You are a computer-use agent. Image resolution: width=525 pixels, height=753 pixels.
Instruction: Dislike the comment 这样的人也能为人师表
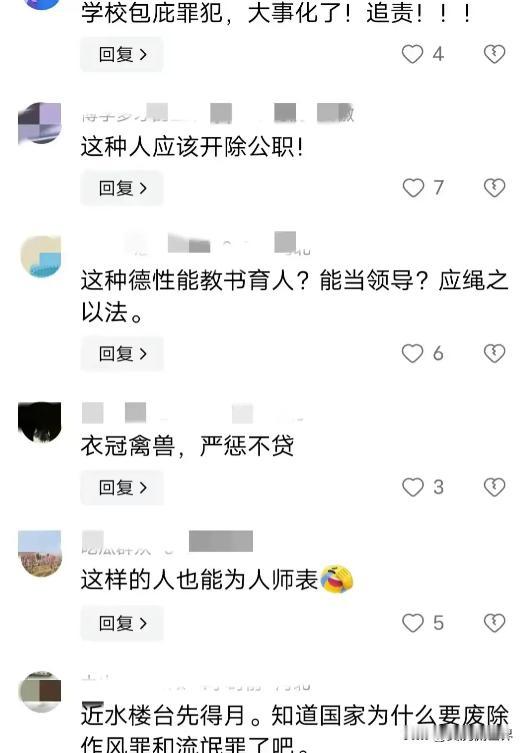pyautogui.click(x=494, y=623)
